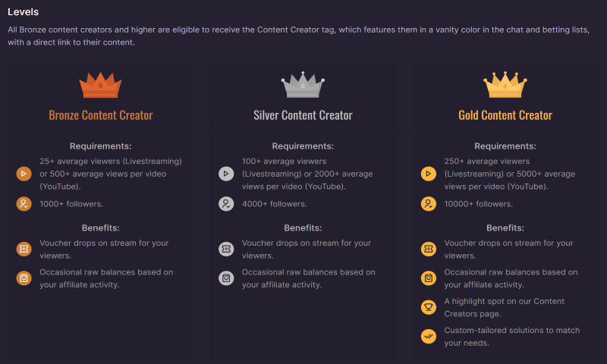Viewport: 607px width, 364px height.
Task: Click the Silver Content Creator heading
Action: [303, 115]
